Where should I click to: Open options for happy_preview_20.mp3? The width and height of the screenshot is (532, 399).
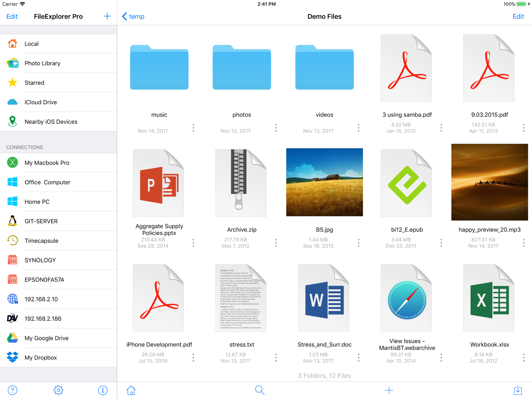524,243
